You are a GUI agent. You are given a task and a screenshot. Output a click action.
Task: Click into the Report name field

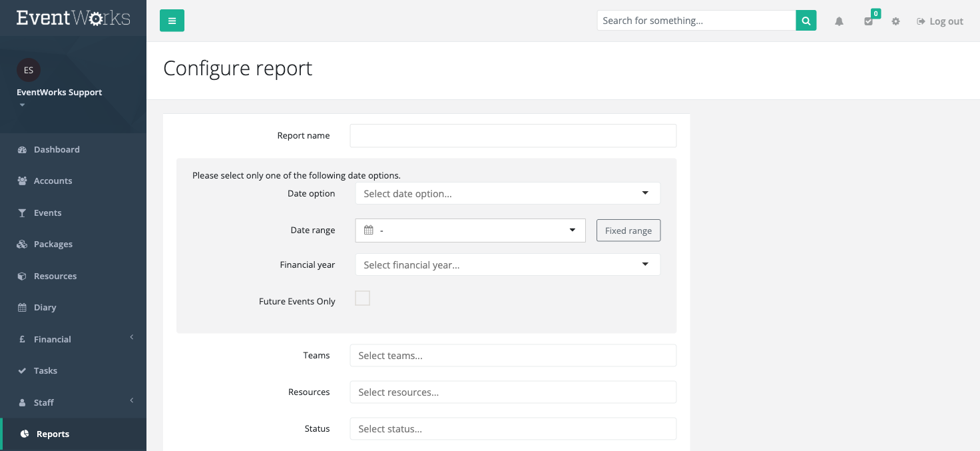pos(513,136)
